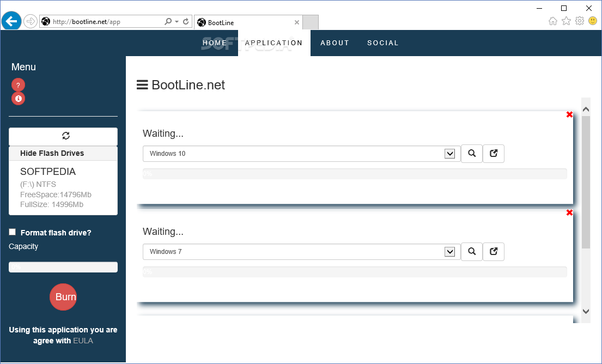
Task: Close the BootLine browser tab
Action: [297, 22]
